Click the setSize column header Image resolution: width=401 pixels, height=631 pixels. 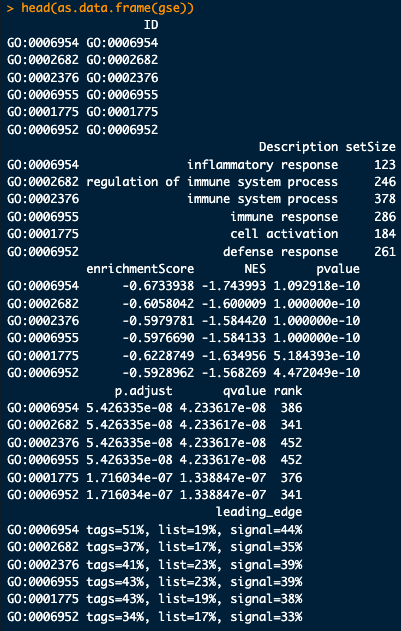(x=371, y=147)
